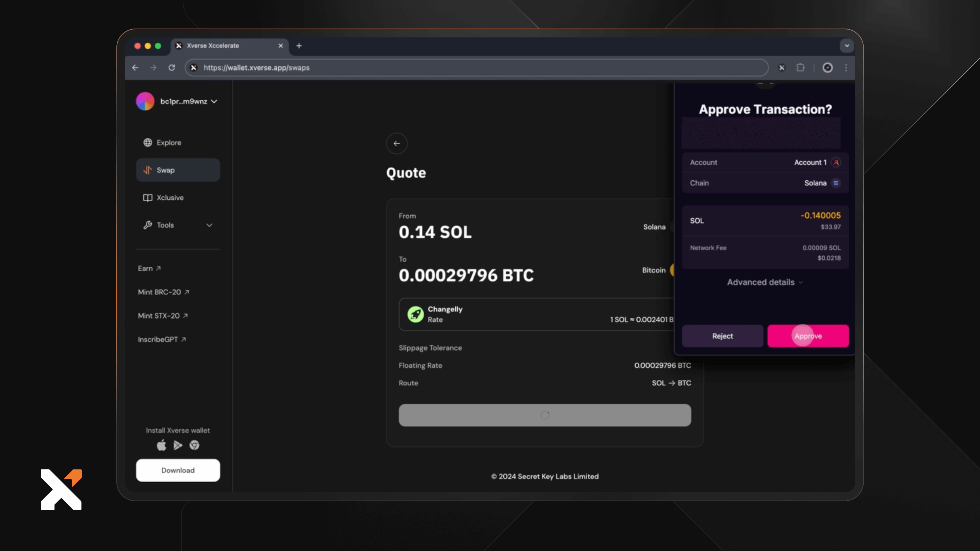Expand the bc1pr...m9wnz account dropdown

click(x=214, y=101)
